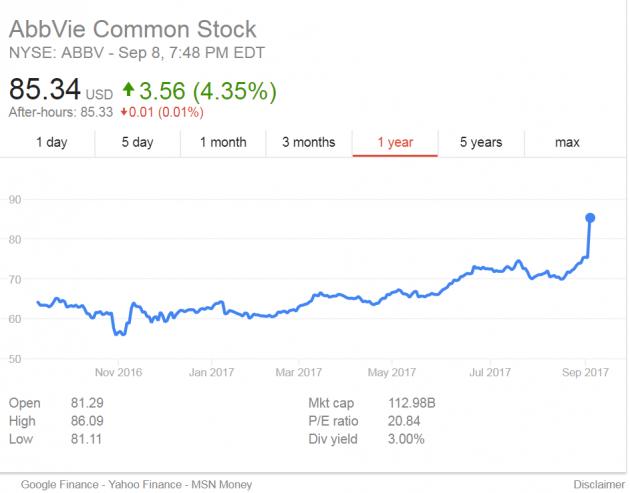This screenshot has height=493, width=630.
Task: View the 5 years chart tab
Action: click(481, 142)
